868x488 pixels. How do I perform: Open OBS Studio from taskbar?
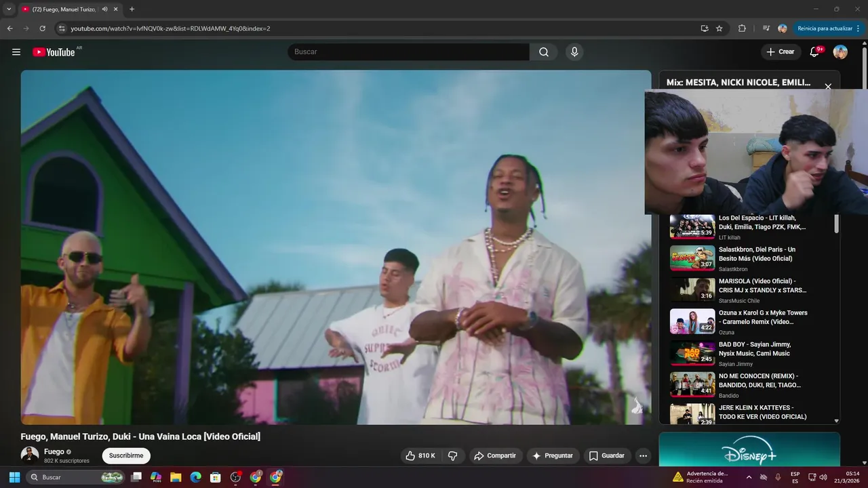coord(235,477)
